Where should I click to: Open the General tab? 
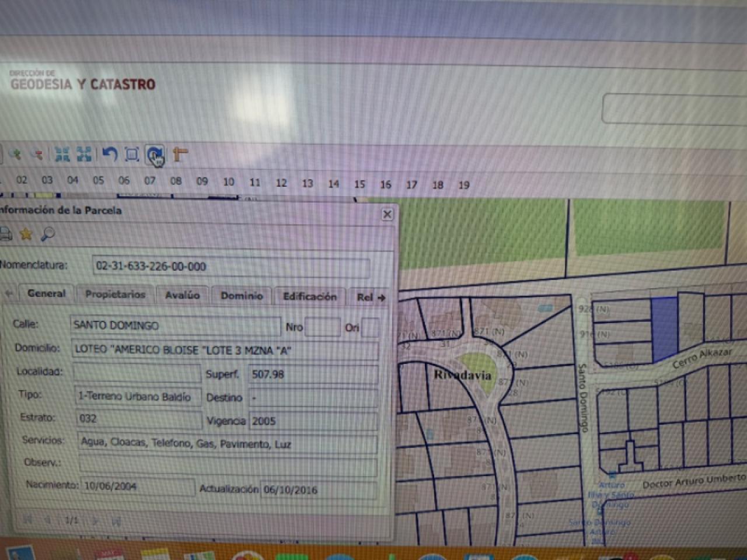pyautogui.click(x=47, y=293)
